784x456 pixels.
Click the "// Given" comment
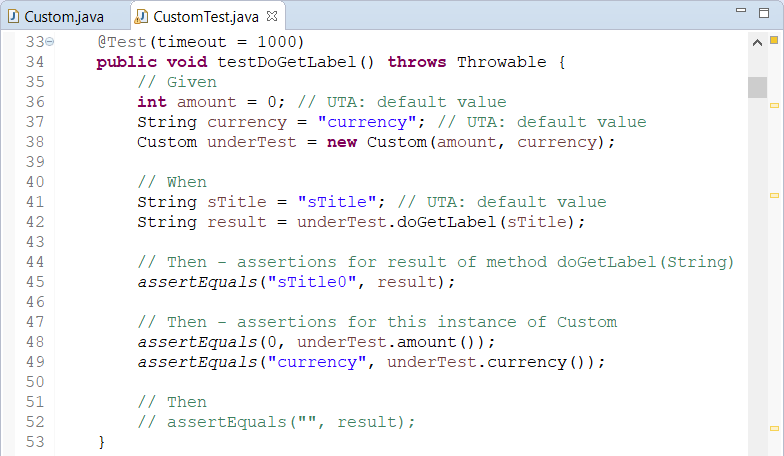[176, 82]
